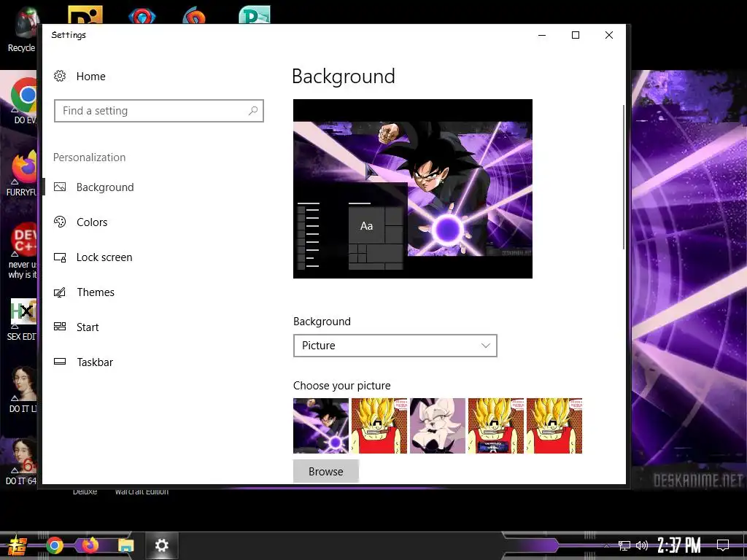Image resolution: width=747 pixels, height=560 pixels.
Task: Click the search magnifier icon
Action: click(253, 111)
